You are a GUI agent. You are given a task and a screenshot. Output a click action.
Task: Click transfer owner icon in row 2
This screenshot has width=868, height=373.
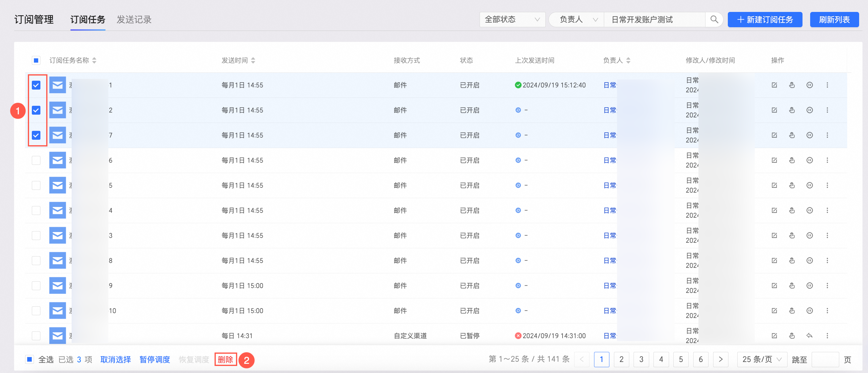791,110
